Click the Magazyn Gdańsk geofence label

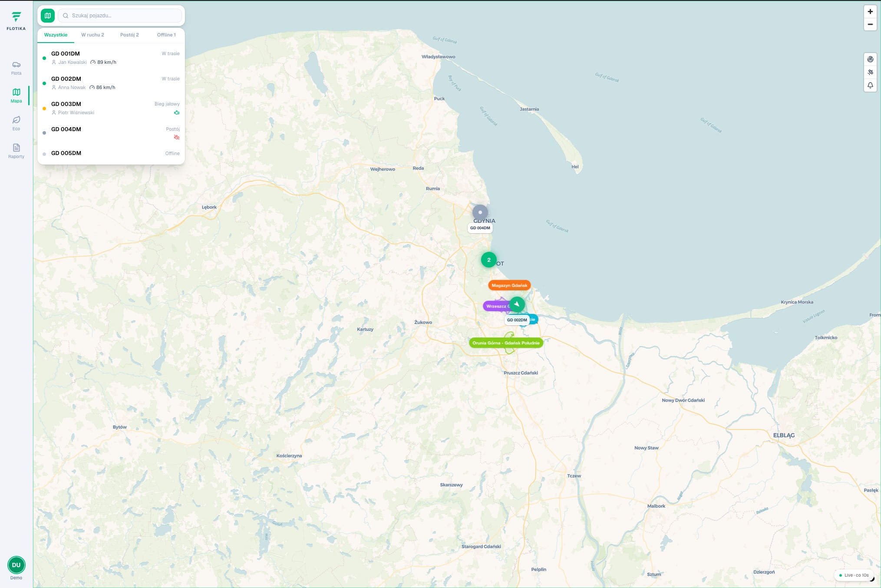pyautogui.click(x=509, y=285)
